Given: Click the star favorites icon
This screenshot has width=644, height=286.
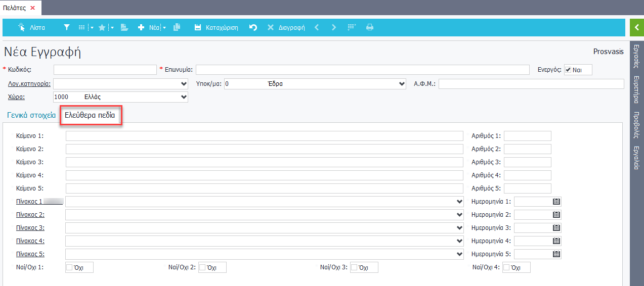Looking at the screenshot, I should tap(102, 28).
